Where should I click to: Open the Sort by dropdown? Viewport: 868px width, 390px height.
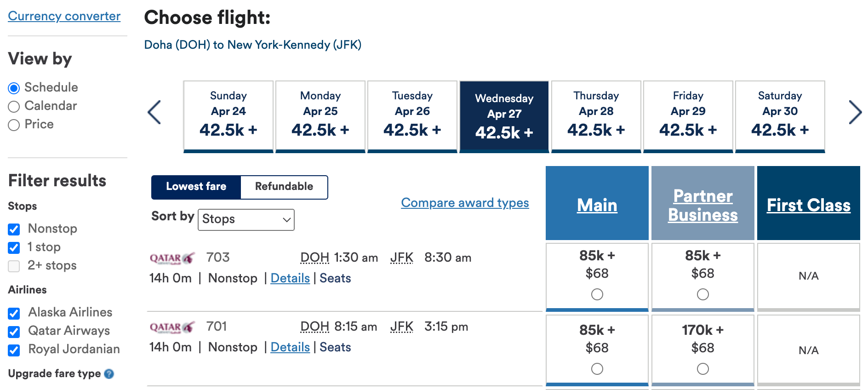click(246, 220)
